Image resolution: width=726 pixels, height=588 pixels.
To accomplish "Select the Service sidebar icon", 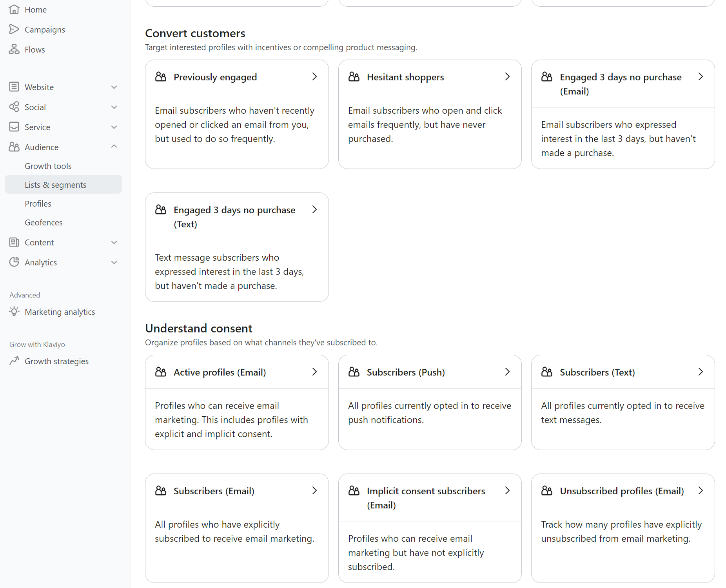I will coord(14,127).
